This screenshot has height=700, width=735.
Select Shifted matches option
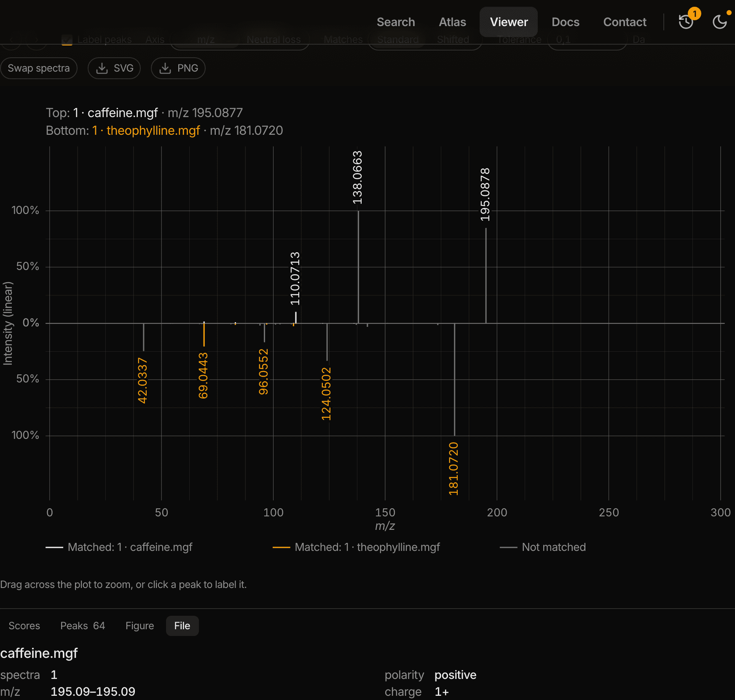click(453, 40)
